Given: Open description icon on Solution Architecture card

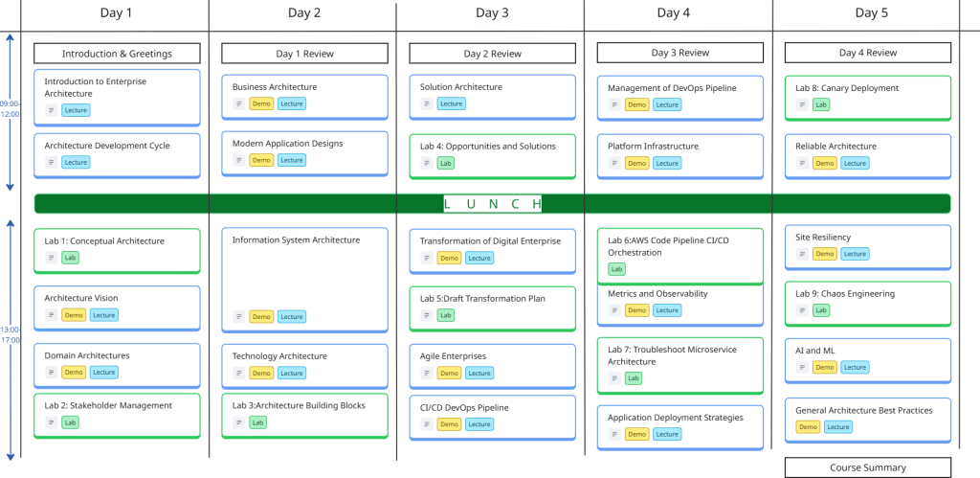Looking at the screenshot, I should click(x=428, y=103).
